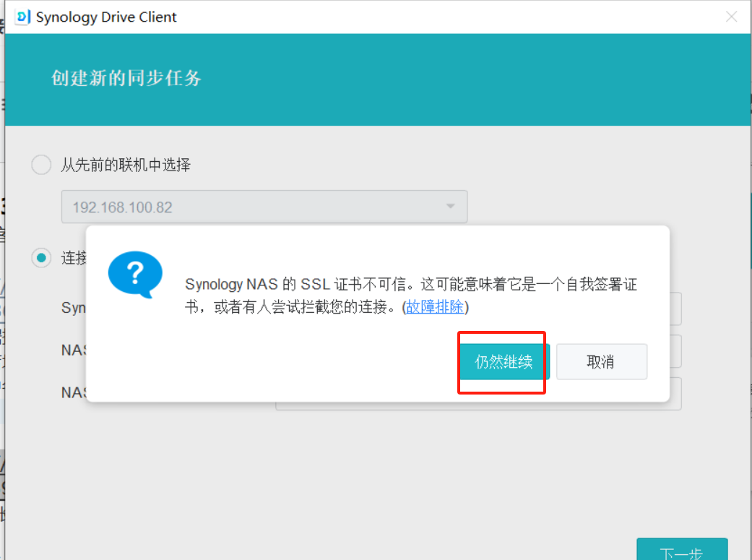Close the Synology Drive Client window
Screen dimensions: 752x560
(731, 17)
